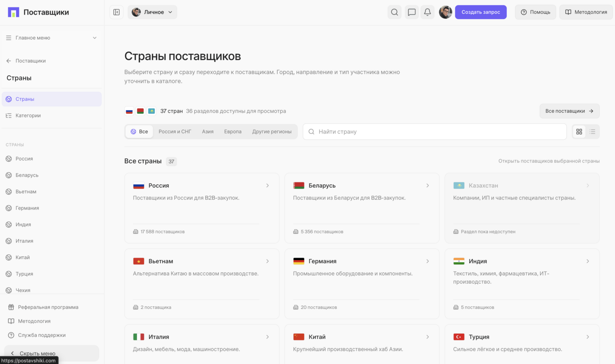Open the Личное account dropdown
The width and height of the screenshot is (615, 364).
[152, 12]
